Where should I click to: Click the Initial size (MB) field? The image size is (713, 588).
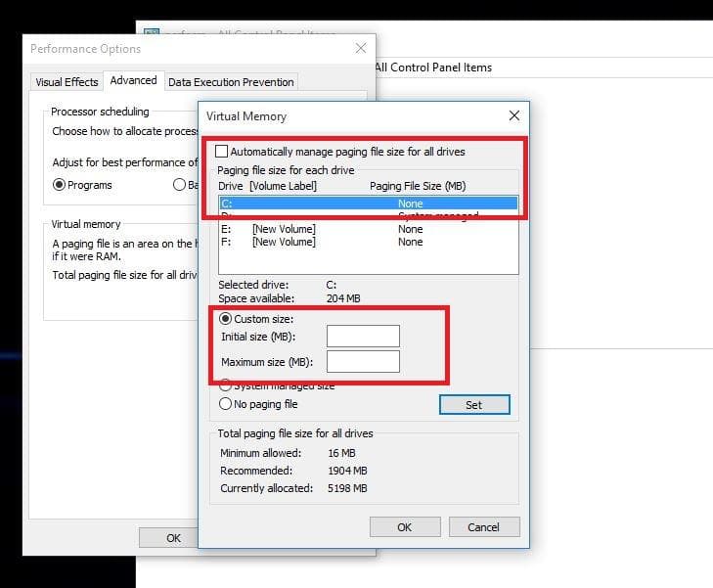click(363, 337)
